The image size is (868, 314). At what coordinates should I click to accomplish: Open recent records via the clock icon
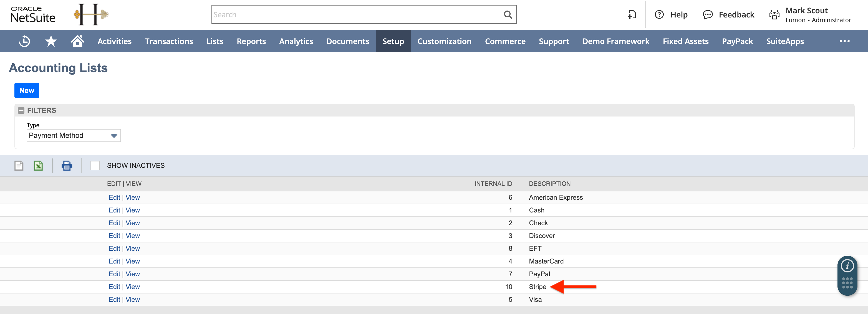pos(24,41)
